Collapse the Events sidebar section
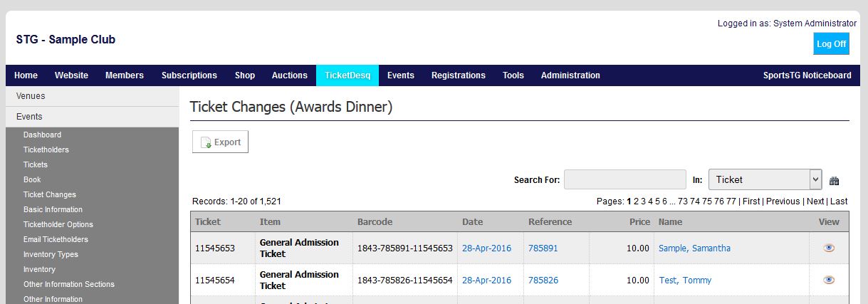 (x=92, y=117)
